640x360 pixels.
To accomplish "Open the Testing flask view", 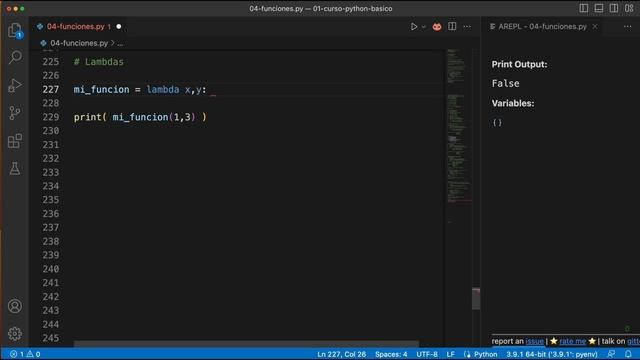I will pos(15,169).
